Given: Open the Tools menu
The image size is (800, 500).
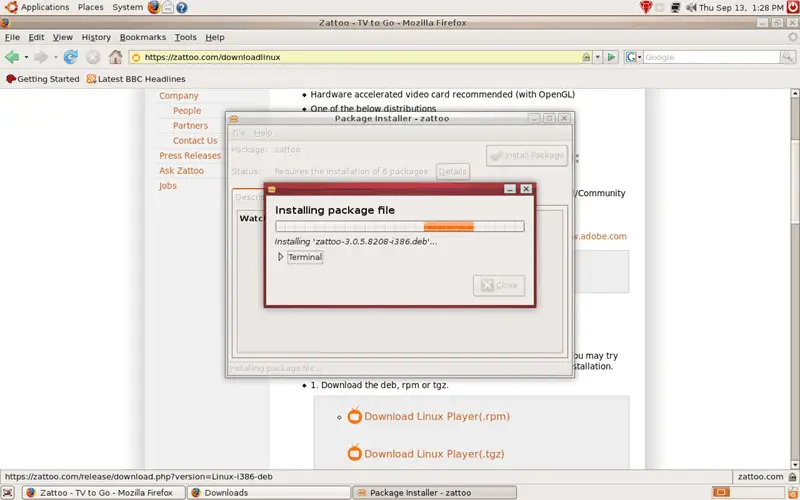Looking at the screenshot, I should [x=185, y=37].
